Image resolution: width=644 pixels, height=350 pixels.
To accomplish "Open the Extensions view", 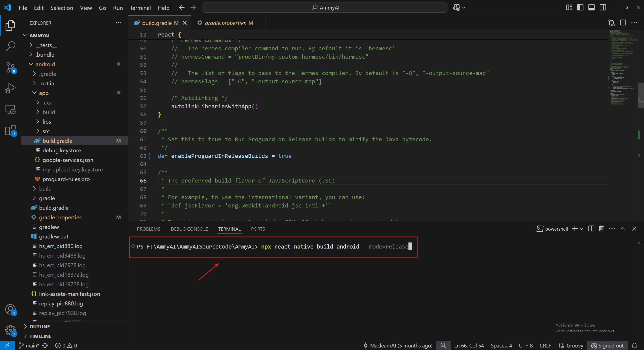I will click(10, 130).
